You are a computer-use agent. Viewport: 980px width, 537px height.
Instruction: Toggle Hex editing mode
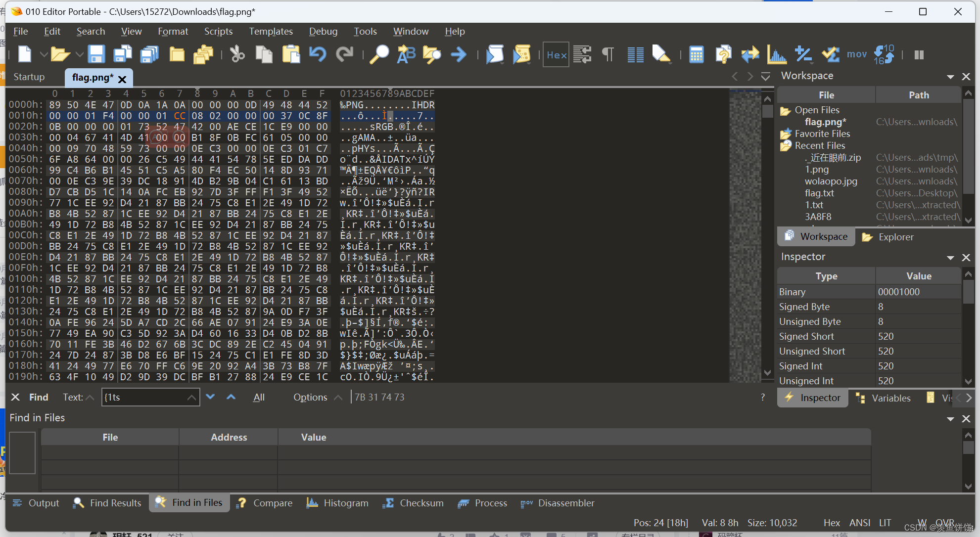coord(556,54)
